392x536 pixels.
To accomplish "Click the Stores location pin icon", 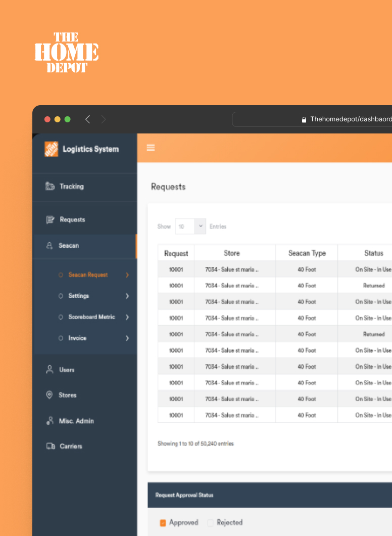I will click(50, 395).
